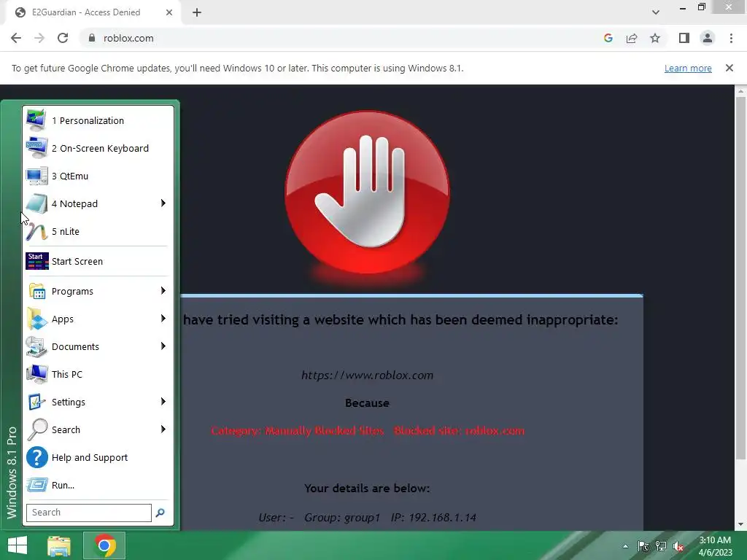Open Chrome profile avatar menu
747x560 pixels.
(x=708, y=38)
